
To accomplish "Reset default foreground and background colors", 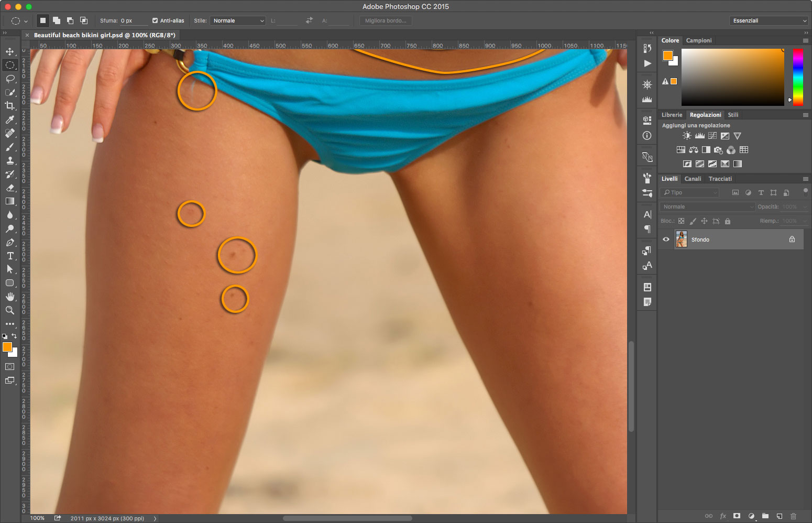I will [x=5, y=336].
